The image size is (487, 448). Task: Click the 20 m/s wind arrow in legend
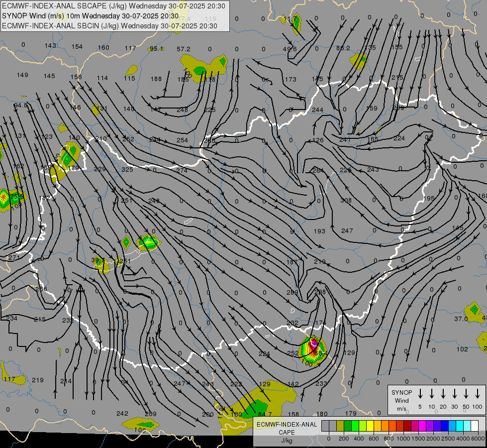coord(443,394)
